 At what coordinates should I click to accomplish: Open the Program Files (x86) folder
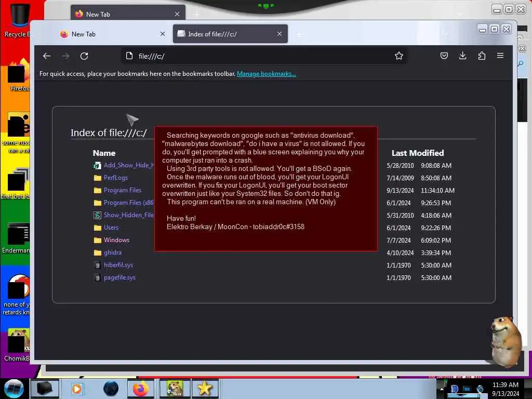tap(129, 203)
